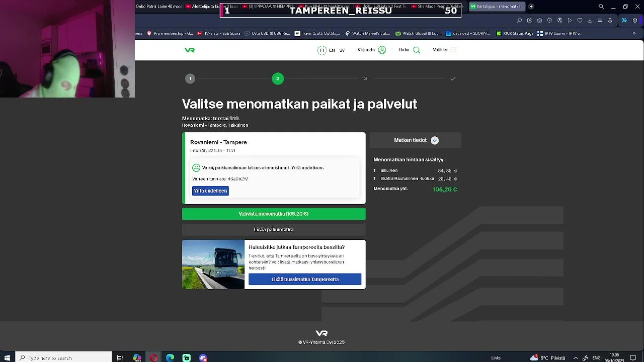644x362 pixels.
Task: Go back to step 1 in progress bar
Action: tap(190, 79)
